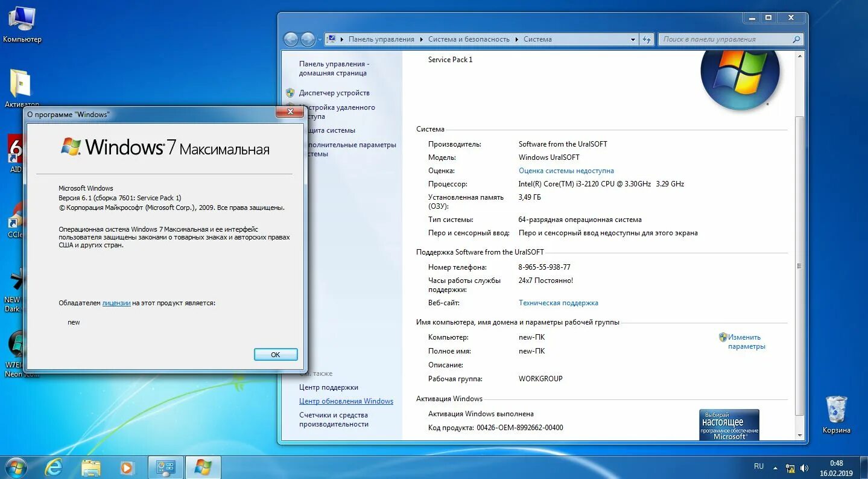Click the System window scrollbar up arrow

800,56
